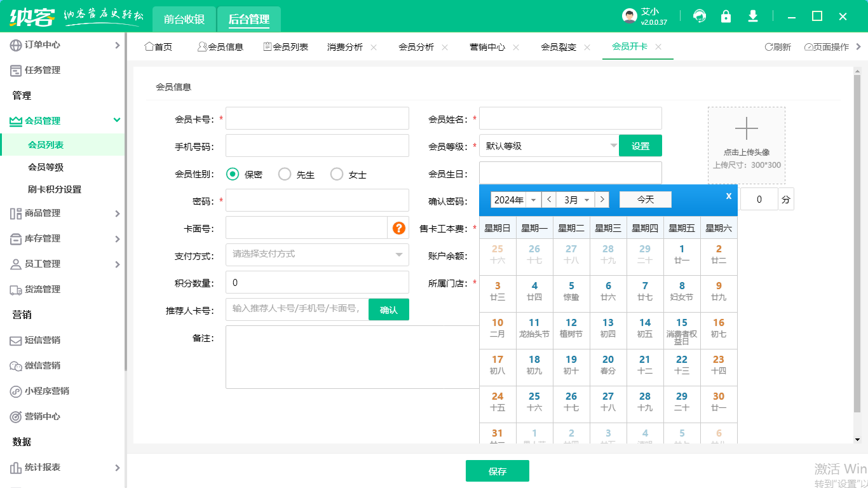Select the 女士 gender option
Viewport: 868px width, 488px height.
337,173
